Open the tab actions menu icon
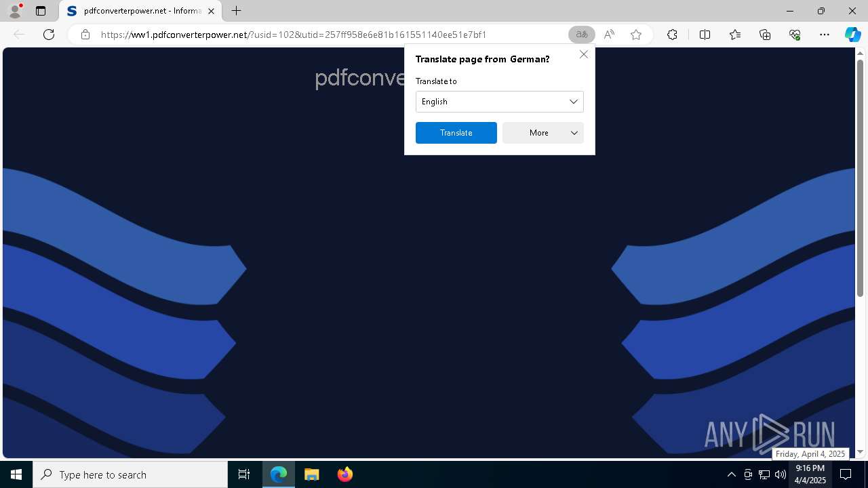This screenshot has width=868, height=488. tap(41, 11)
